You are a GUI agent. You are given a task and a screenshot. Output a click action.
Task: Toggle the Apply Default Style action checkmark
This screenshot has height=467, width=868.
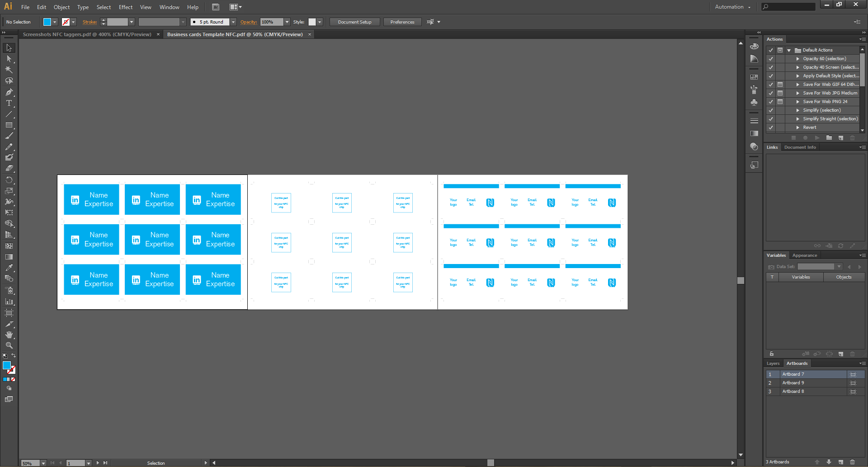[771, 76]
